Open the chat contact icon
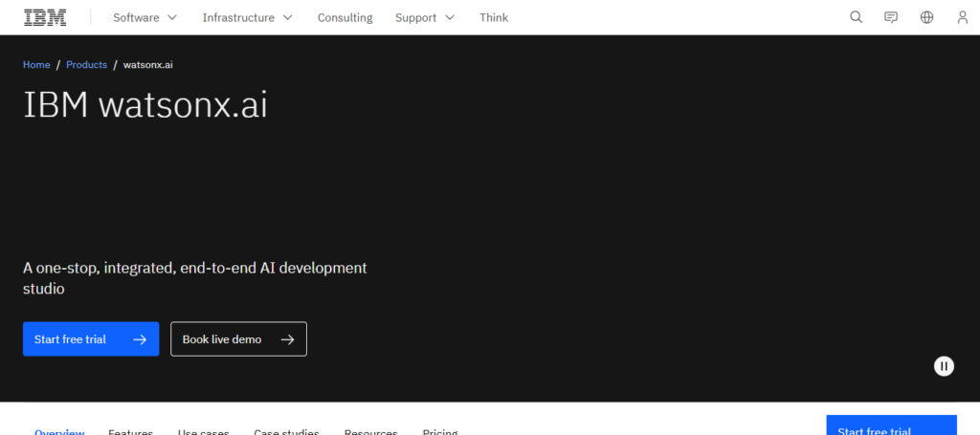 click(x=891, y=17)
